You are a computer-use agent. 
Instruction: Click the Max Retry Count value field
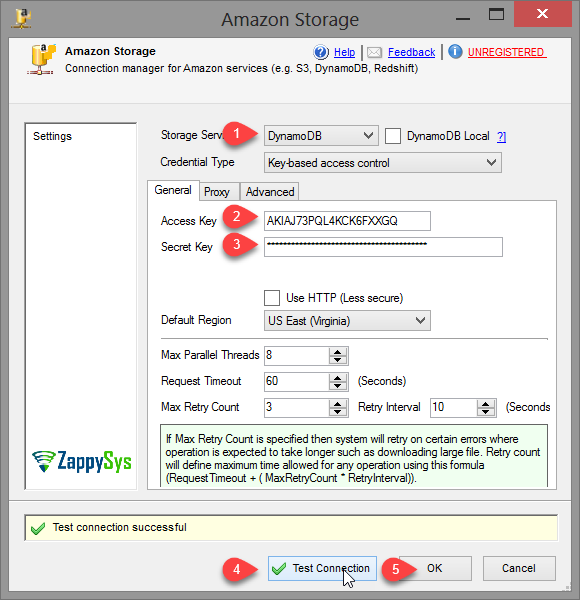point(296,408)
